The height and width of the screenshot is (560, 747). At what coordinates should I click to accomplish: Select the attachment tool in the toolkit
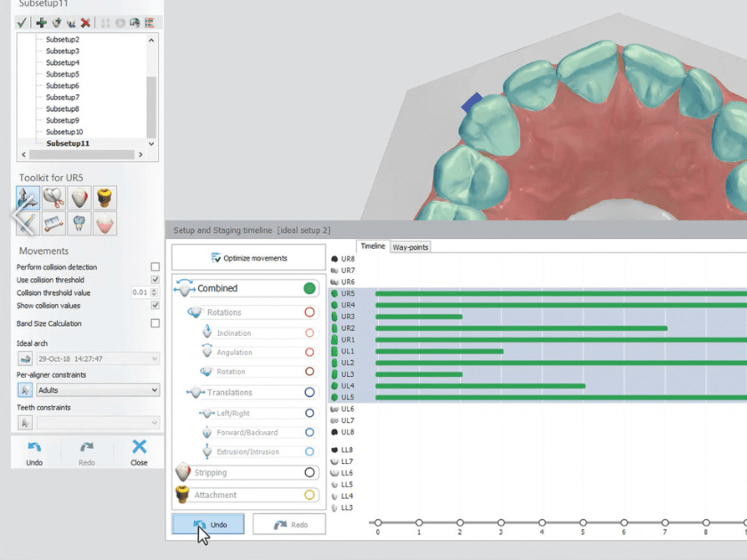click(x=105, y=197)
